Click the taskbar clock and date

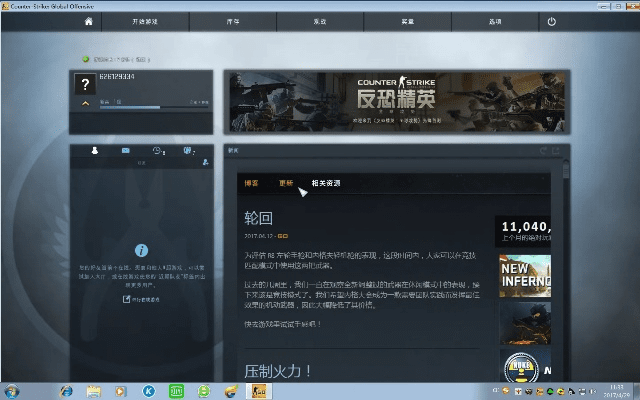617,391
